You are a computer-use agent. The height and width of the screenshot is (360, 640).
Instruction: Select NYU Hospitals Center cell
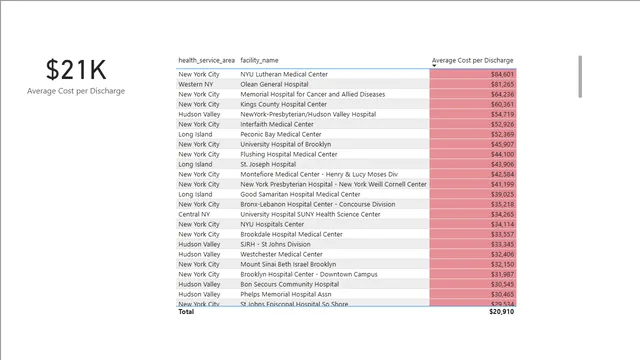click(272, 224)
